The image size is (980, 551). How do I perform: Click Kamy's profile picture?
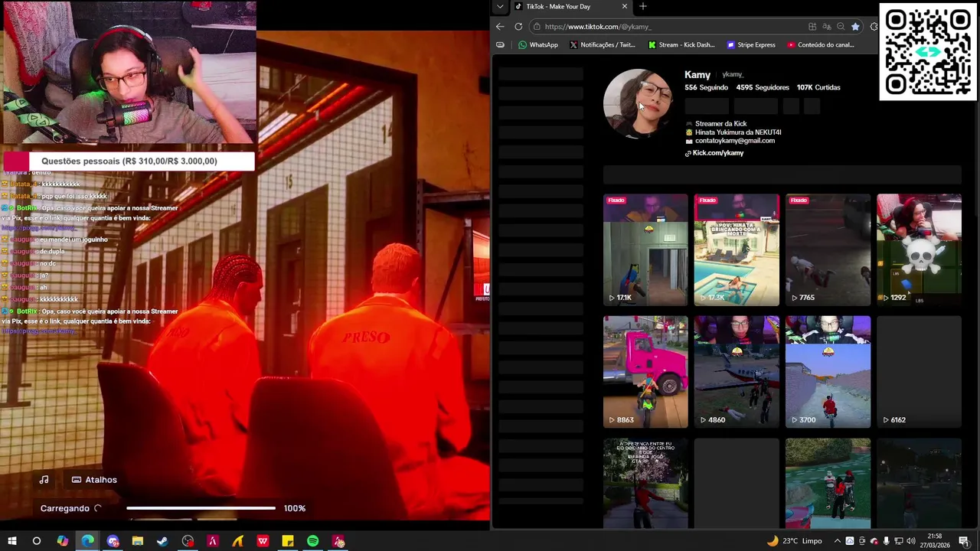click(x=638, y=103)
